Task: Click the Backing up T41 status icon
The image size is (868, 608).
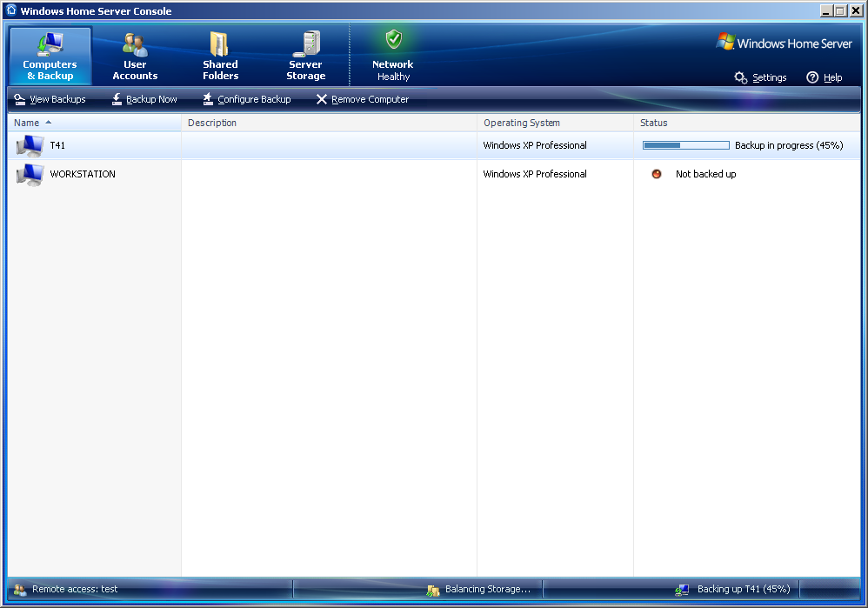Action: tap(682, 591)
